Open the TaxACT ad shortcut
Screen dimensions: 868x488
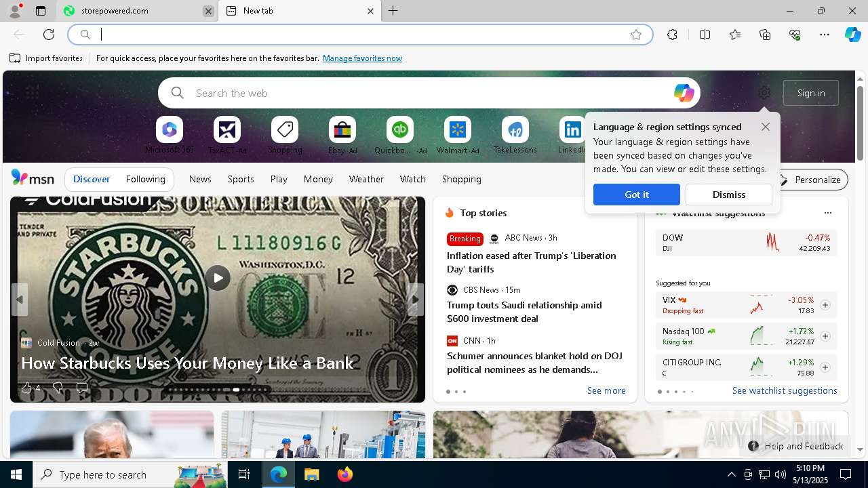(227, 136)
